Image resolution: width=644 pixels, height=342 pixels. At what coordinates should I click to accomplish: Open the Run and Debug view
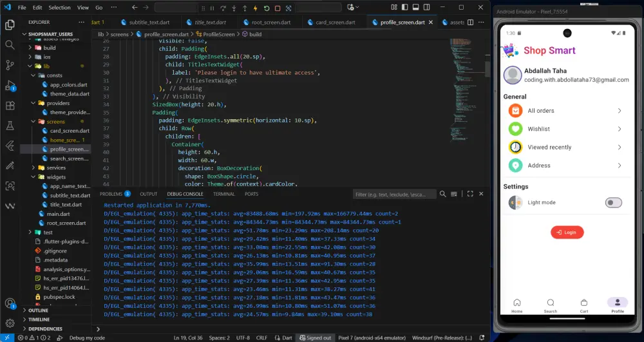[10, 86]
